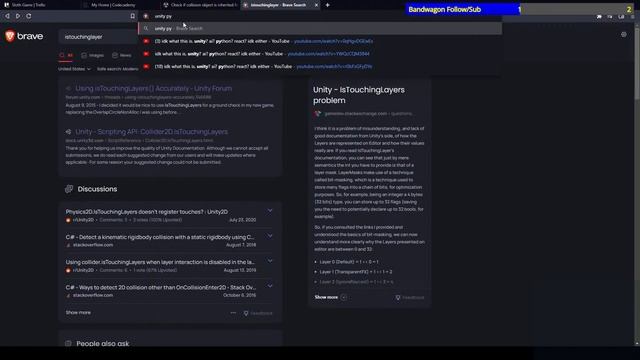
Task: Select the istouchinglayer Brave Search tab
Action: point(278,5)
